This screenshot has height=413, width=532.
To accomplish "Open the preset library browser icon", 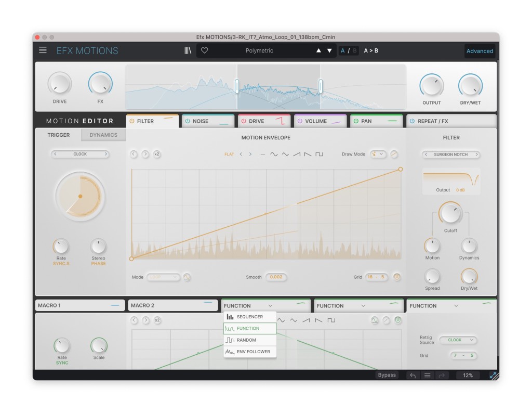I will coord(188,50).
